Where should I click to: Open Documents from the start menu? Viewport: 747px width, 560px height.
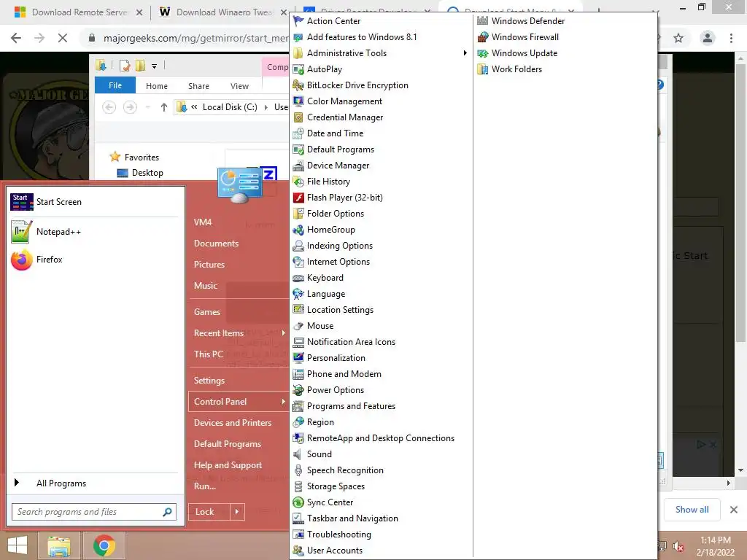point(216,244)
